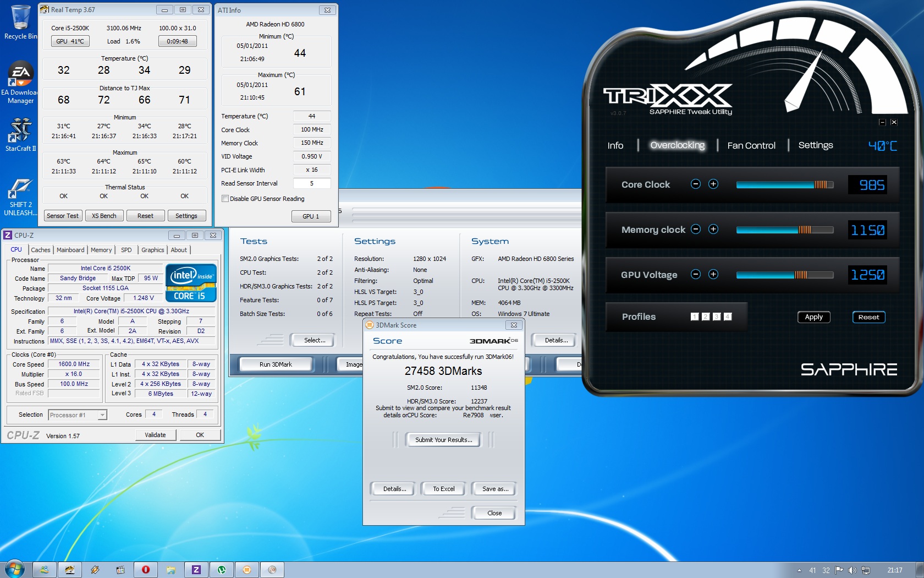The image size is (924, 578).
Task: Click the 3DMark orange taskbar icon
Action: coord(247,570)
